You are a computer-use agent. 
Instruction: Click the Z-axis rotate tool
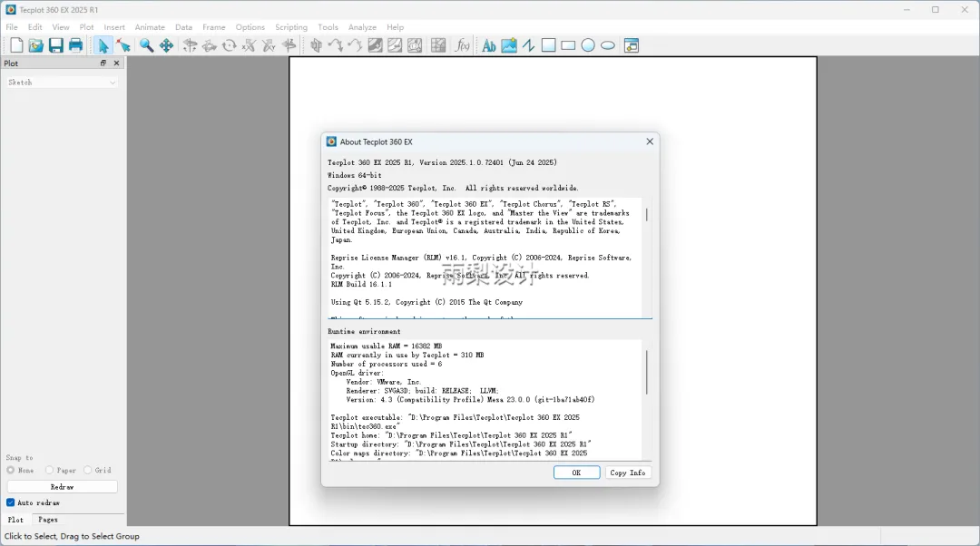[x=289, y=45]
